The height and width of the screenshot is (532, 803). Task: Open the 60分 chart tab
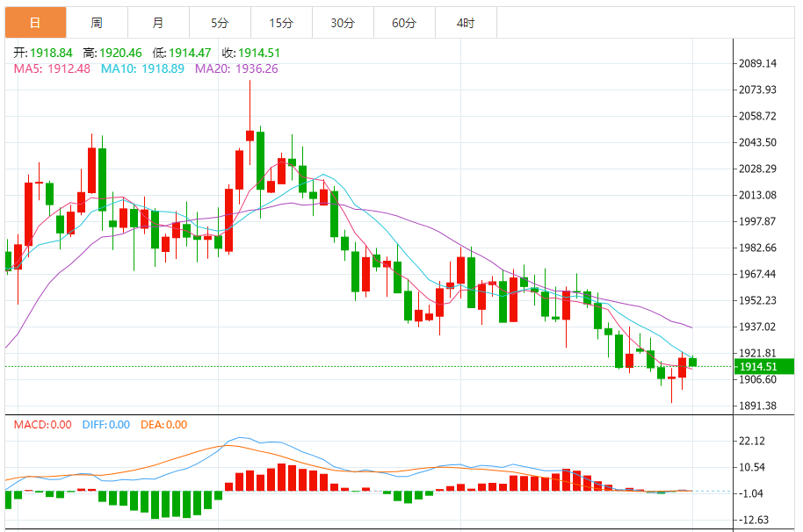404,23
